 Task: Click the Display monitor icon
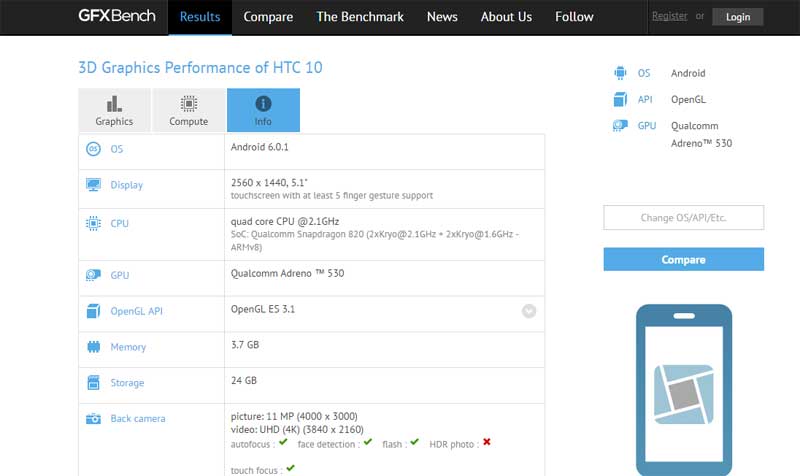tap(93, 185)
